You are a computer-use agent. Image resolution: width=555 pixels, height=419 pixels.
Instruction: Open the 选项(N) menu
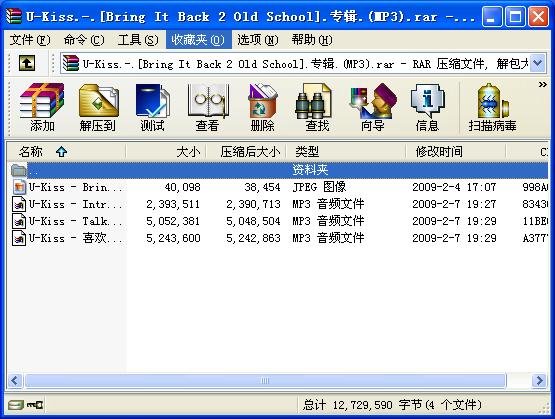point(258,40)
